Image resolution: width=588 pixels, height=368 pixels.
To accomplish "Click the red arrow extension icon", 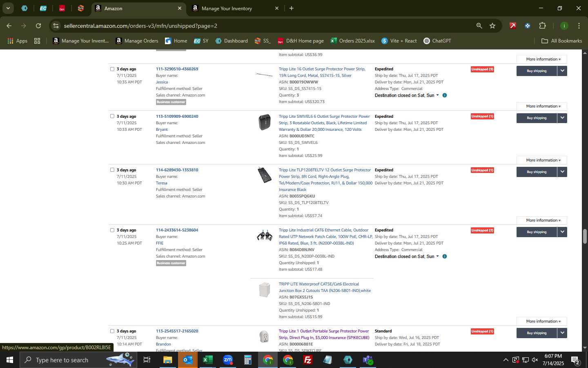I will click(512, 26).
